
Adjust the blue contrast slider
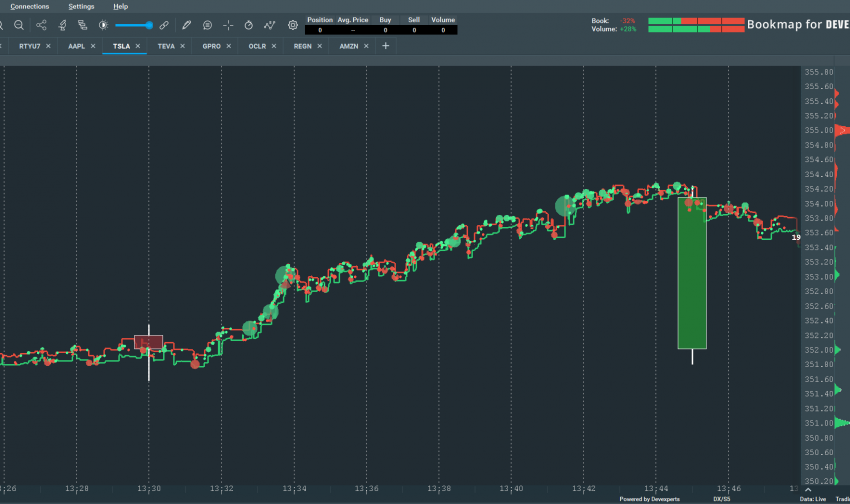click(x=134, y=25)
